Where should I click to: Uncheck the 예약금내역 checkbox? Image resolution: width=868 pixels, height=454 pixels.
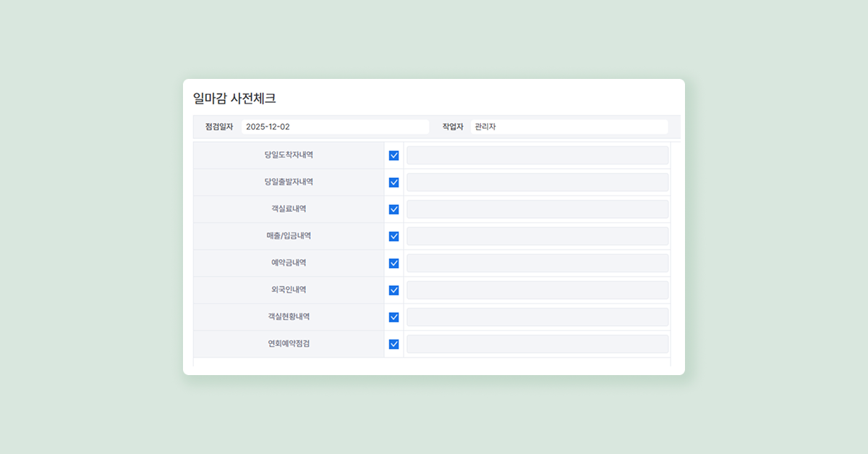click(394, 264)
